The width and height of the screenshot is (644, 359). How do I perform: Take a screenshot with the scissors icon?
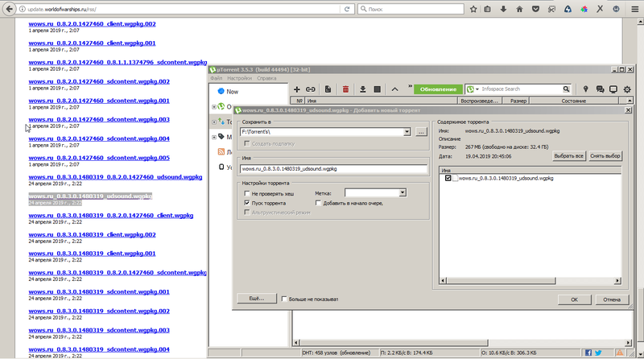(551, 9)
